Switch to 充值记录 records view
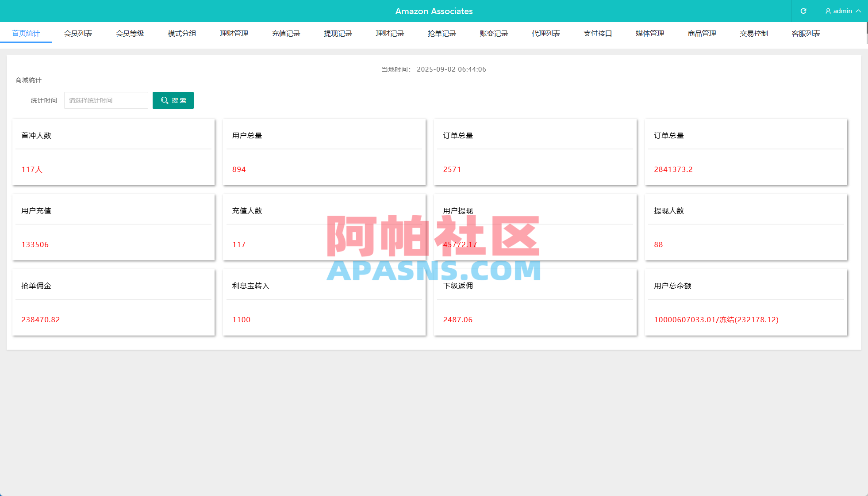The width and height of the screenshot is (868, 496). (286, 33)
